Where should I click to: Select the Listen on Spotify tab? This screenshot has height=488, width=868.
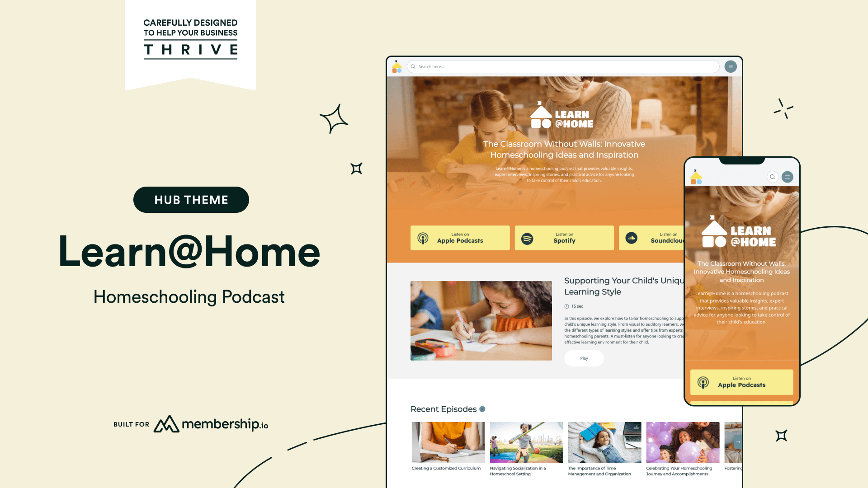(563, 237)
